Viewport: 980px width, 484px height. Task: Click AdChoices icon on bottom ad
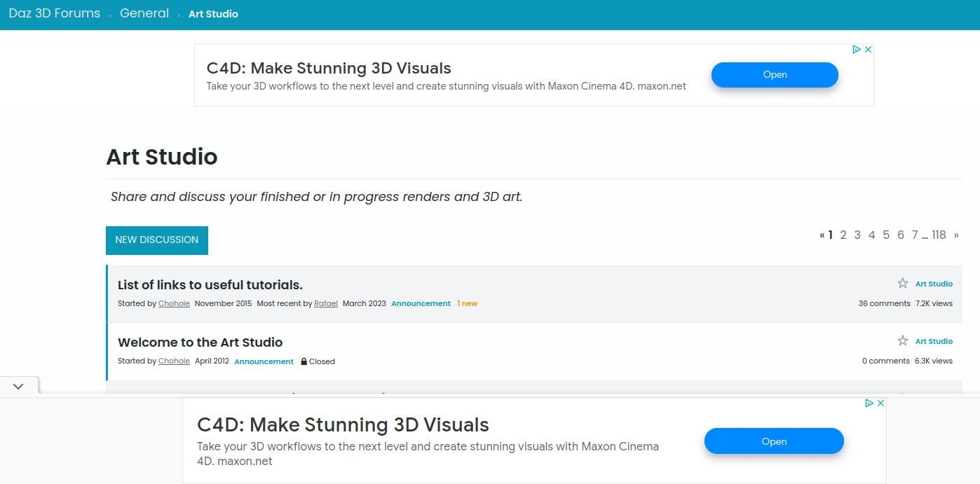pyautogui.click(x=869, y=403)
